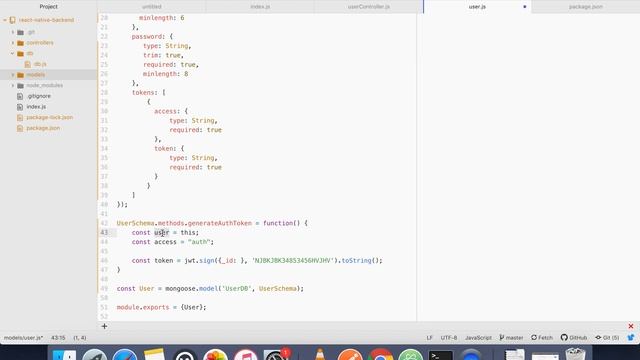This screenshot has height=360, width=640.
Task: Click the modified dot on user.js tab
Action: 524,7
